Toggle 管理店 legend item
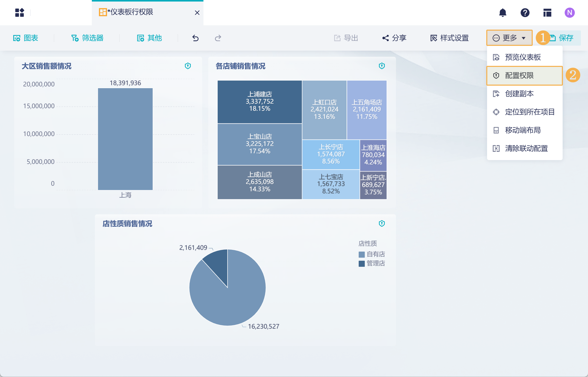Viewport: 588px width, 377px height. point(372,263)
